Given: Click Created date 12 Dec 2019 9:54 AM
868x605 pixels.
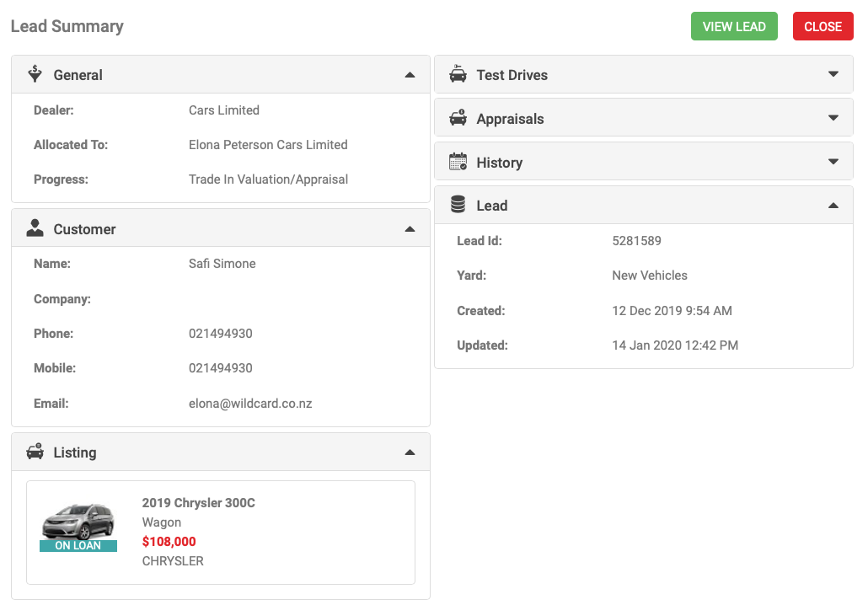Looking at the screenshot, I should (672, 311).
